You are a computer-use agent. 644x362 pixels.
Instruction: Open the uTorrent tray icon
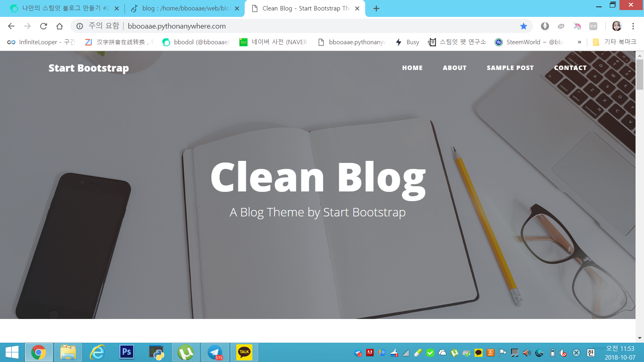pos(454,353)
